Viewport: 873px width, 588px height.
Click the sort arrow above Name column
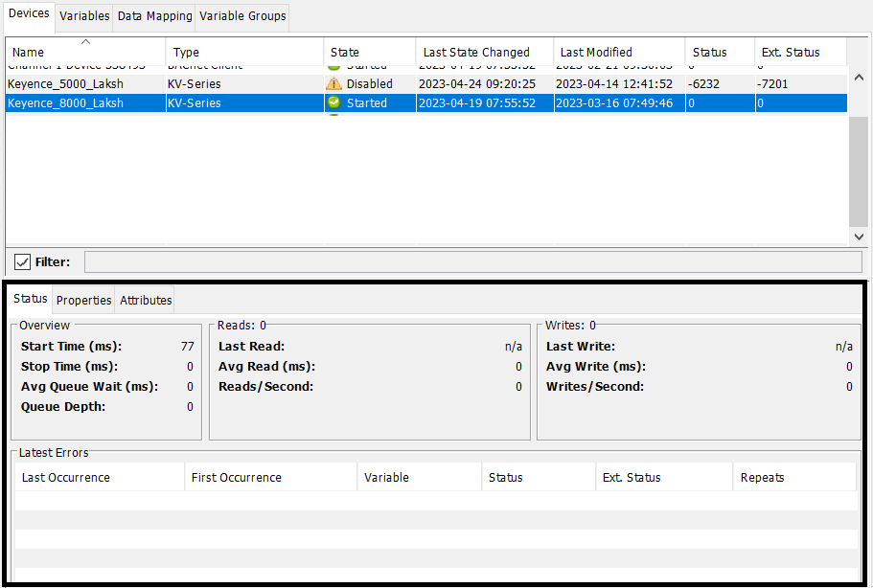point(85,41)
